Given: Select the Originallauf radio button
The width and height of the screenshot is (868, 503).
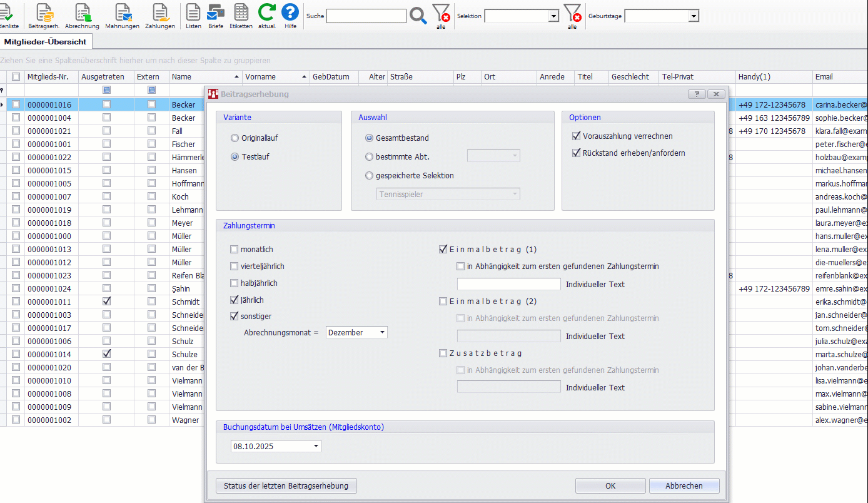Looking at the screenshot, I should [x=235, y=138].
